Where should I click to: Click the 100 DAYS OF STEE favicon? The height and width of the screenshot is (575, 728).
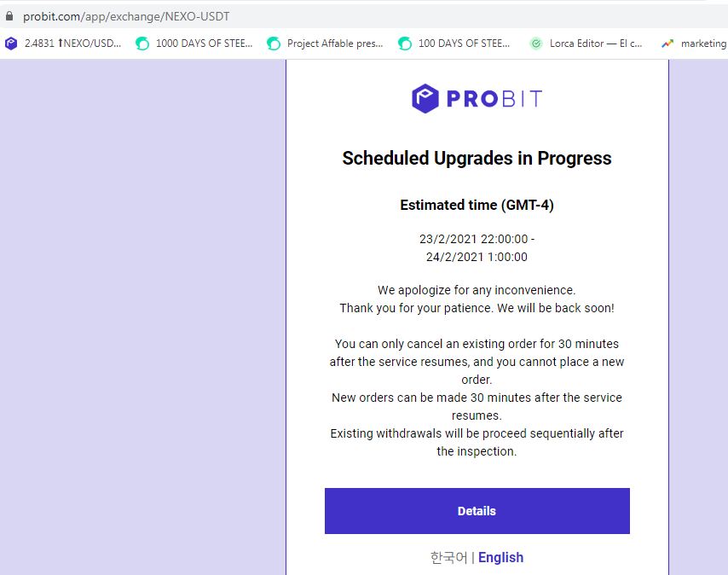(x=405, y=44)
